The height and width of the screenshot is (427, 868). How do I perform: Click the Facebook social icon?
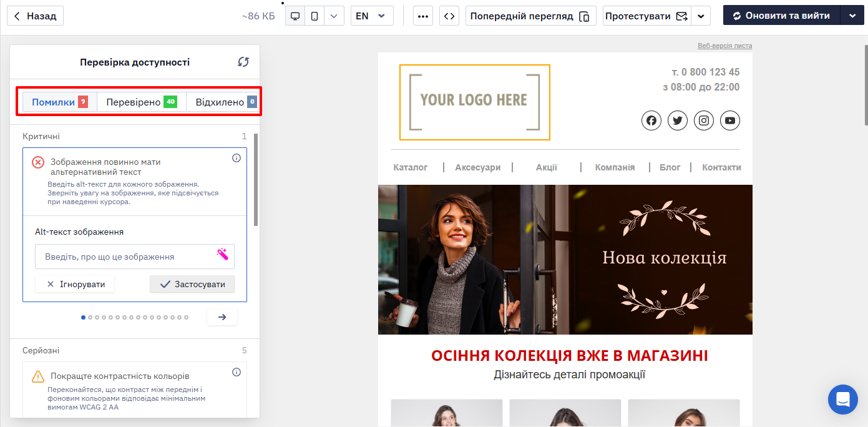click(x=651, y=120)
